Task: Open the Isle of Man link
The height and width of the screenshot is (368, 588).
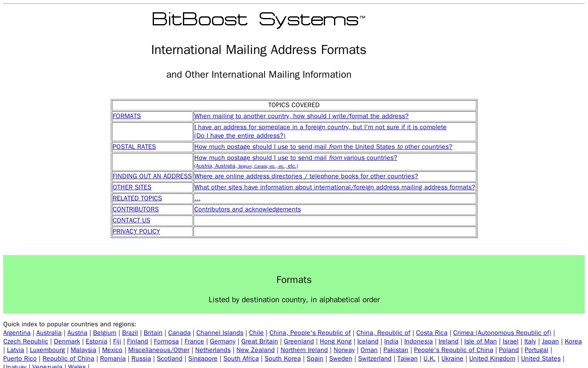Action: pyautogui.click(x=481, y=341)
